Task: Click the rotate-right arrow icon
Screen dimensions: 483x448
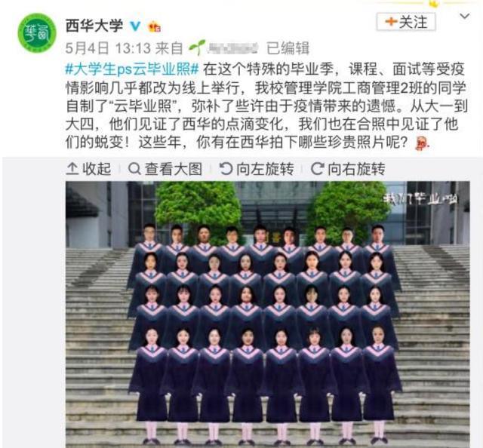Action: point(317,169)
